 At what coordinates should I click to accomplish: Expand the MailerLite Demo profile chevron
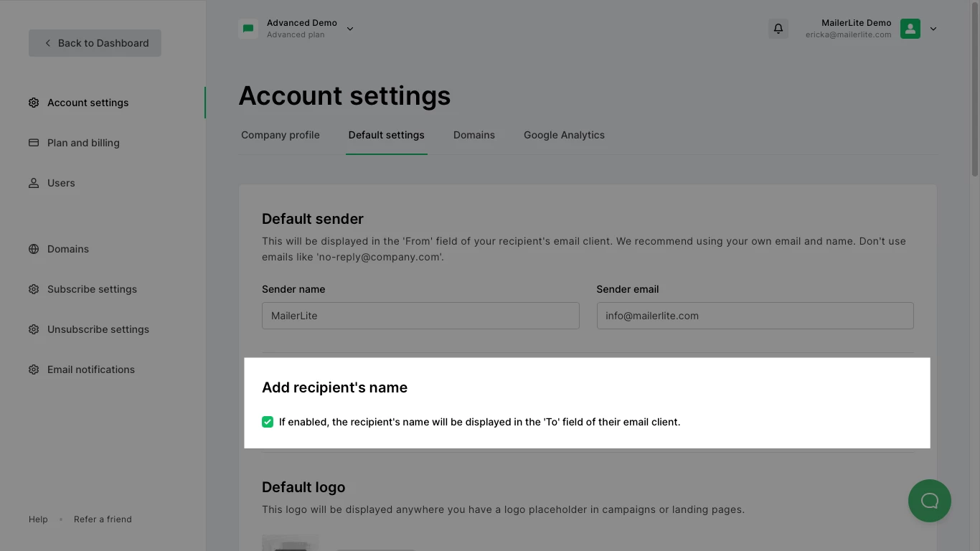pyautogui.click(x=933, y=29)
